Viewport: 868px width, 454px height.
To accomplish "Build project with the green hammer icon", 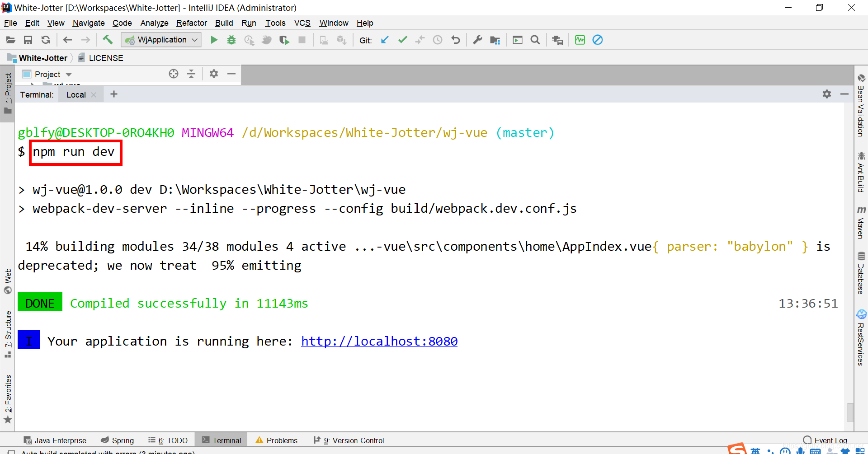I will click(x=108, y=40).
